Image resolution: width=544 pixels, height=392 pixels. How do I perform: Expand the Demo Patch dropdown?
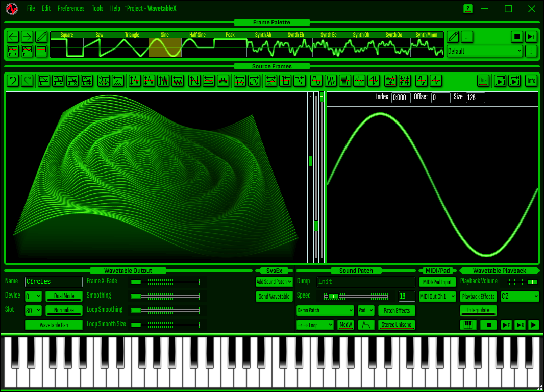[x=325, y=310]
